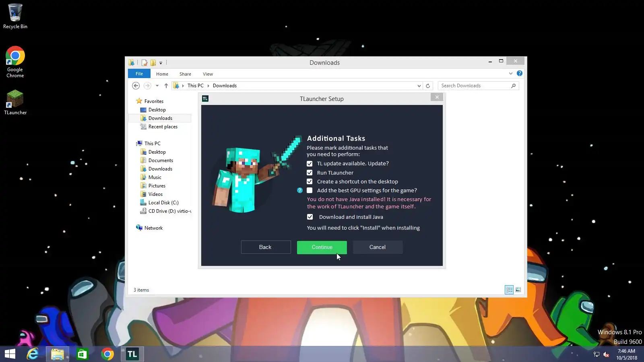Click the muted volume tray icon
This screenshot has height=362, width=644.
tap(606, 354)
